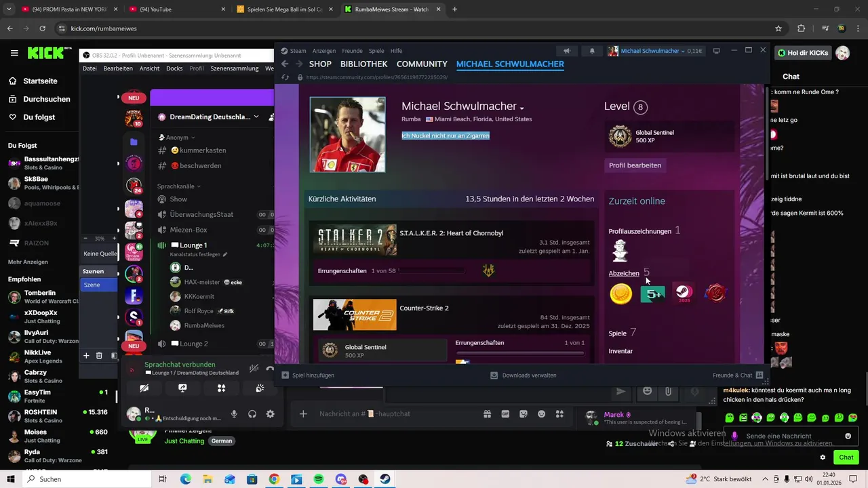Image resolution: width=868 pixels, height=488 pixels.
Task: Open Discord emoji picker in message bar
Action: [x=541, y=414]
